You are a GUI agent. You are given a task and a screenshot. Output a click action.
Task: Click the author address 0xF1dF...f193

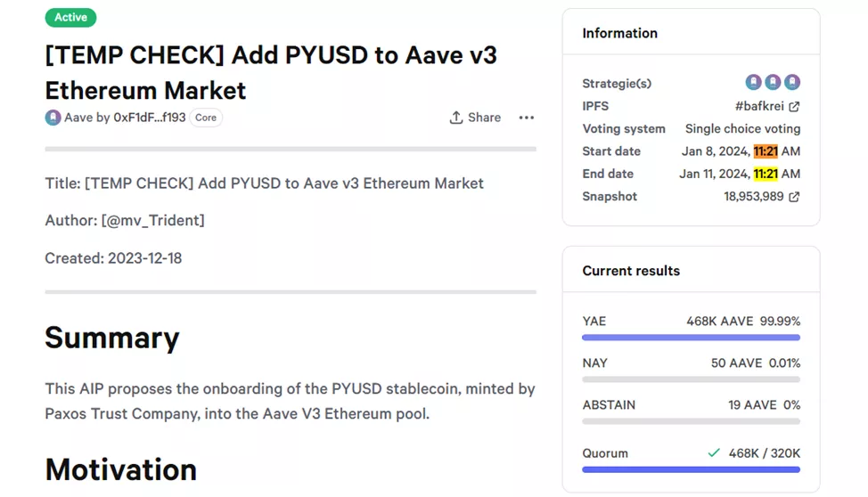pyautogui.click(x=150, y=118)
